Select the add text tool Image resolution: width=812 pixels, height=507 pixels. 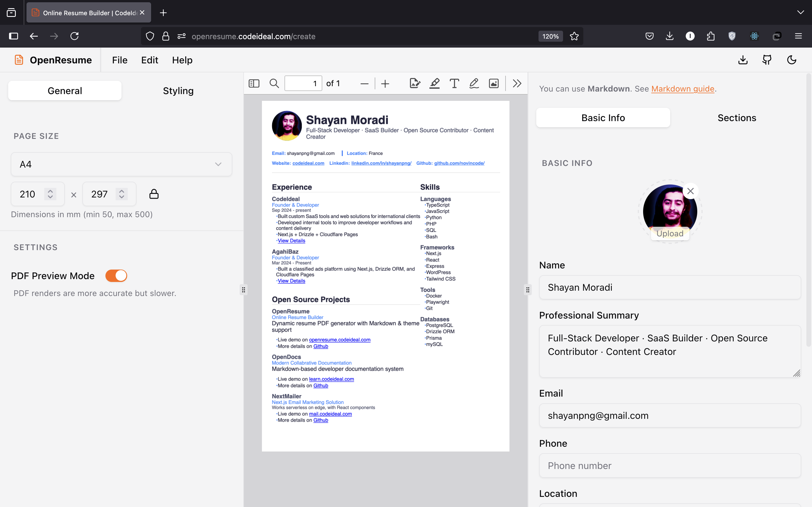(454, 83)
